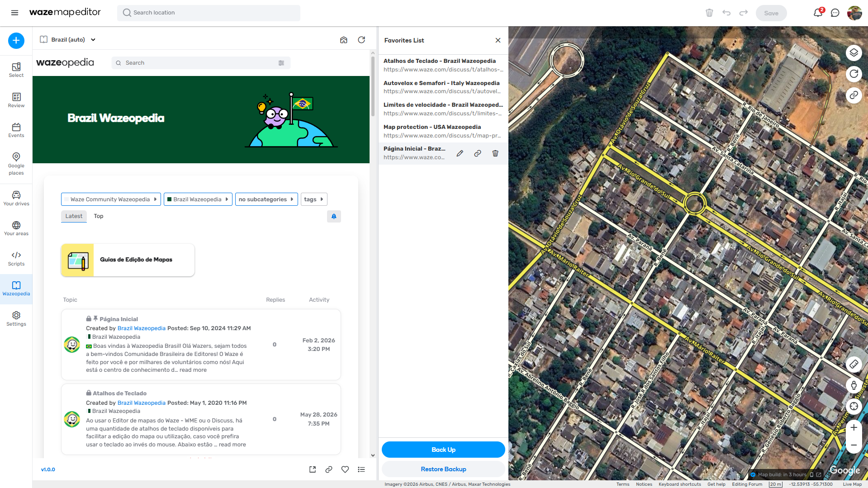The width and height of the screenshot is (868, 488).
Task: Open the notifications bell
Action: click(x=818, y=13)
